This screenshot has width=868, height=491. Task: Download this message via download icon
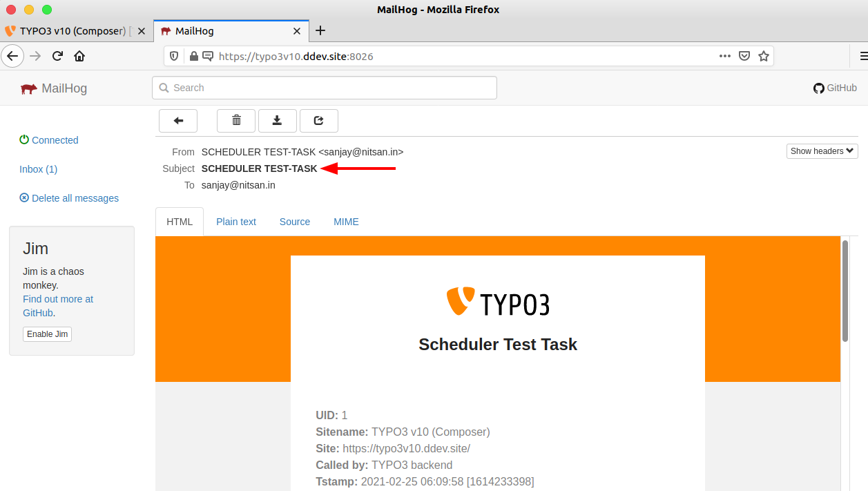277,120
